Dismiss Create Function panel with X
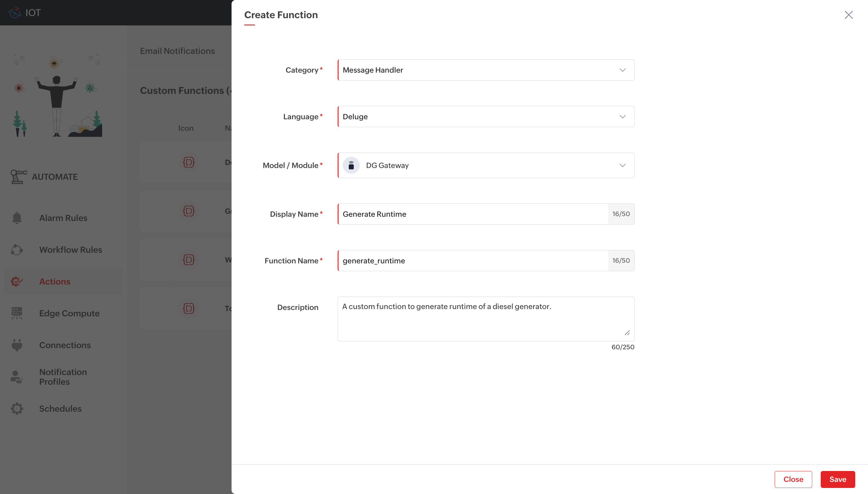 coord(848,15)
